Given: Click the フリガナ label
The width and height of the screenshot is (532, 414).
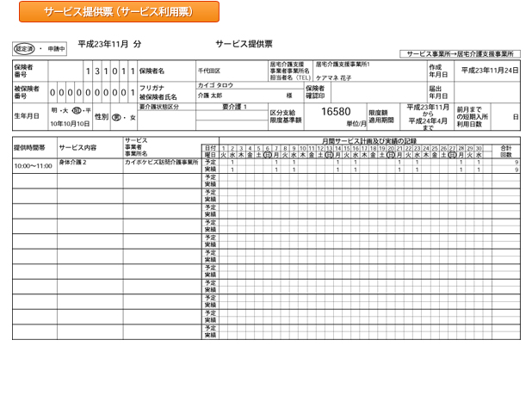Looking at the screenshot, I should coord(152,89).
